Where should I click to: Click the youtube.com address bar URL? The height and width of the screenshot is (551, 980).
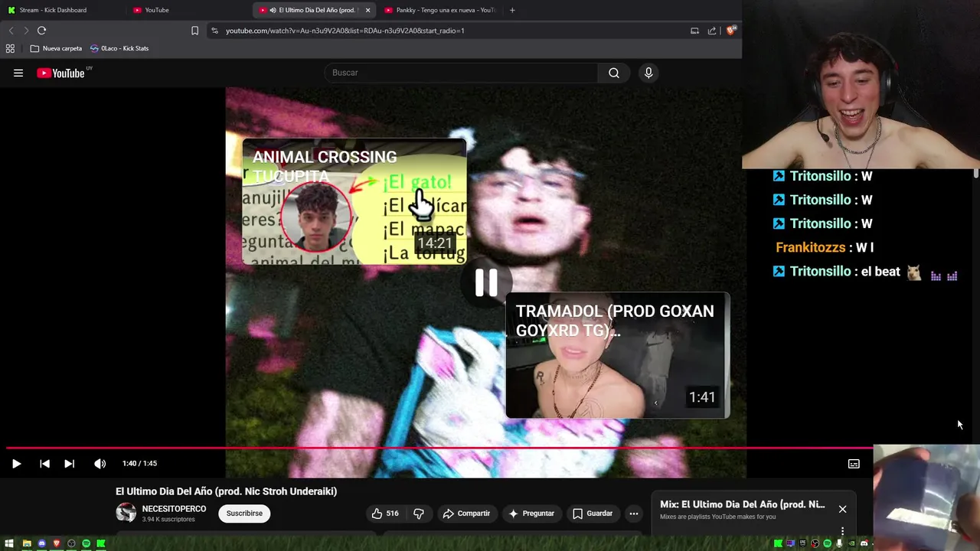(x=345, y=31)
